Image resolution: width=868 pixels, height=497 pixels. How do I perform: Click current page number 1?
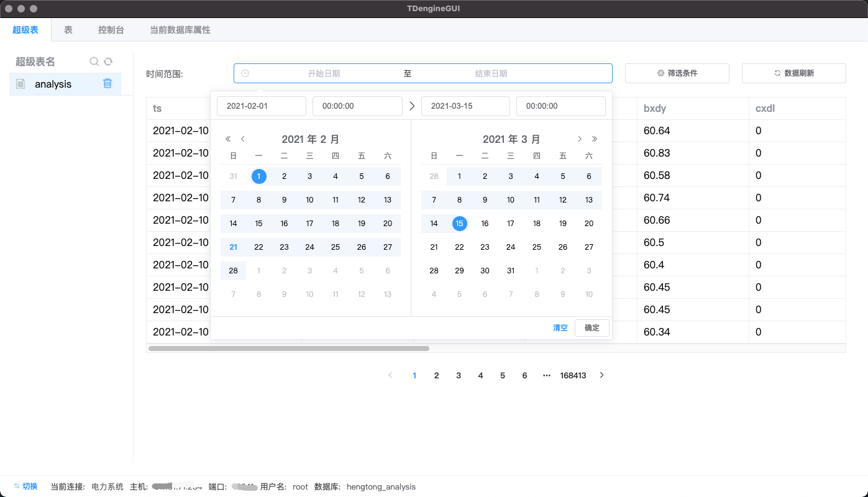point(414,375)
